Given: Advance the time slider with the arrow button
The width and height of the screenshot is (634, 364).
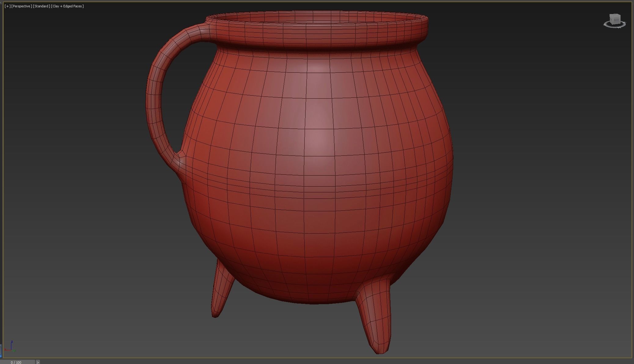Looking at the screenshot, I should [x=38, y=362].
